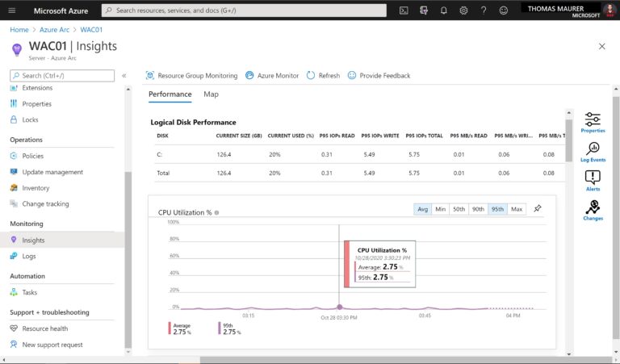Sort by CURRENT SIZE (GB) column
This screenshot has height=364, width=620.
coord(239,136)
